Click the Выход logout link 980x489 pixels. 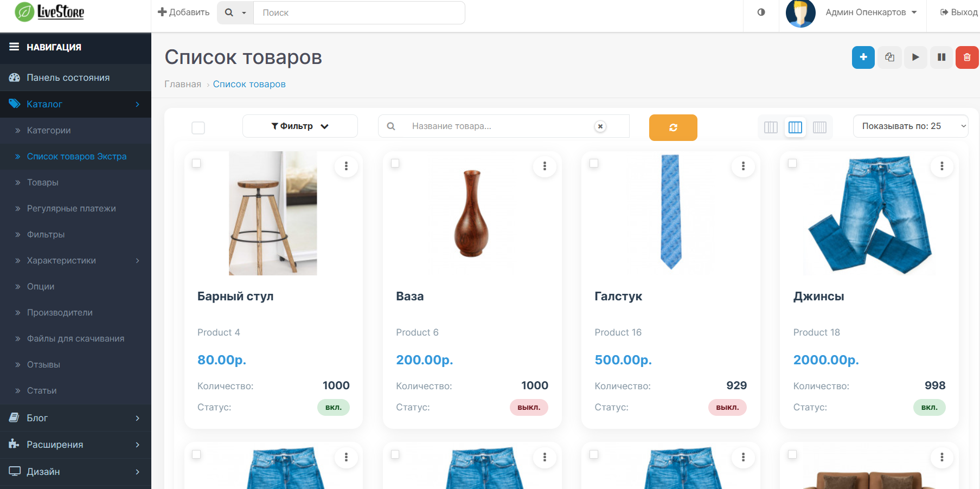tap(959, 12)
